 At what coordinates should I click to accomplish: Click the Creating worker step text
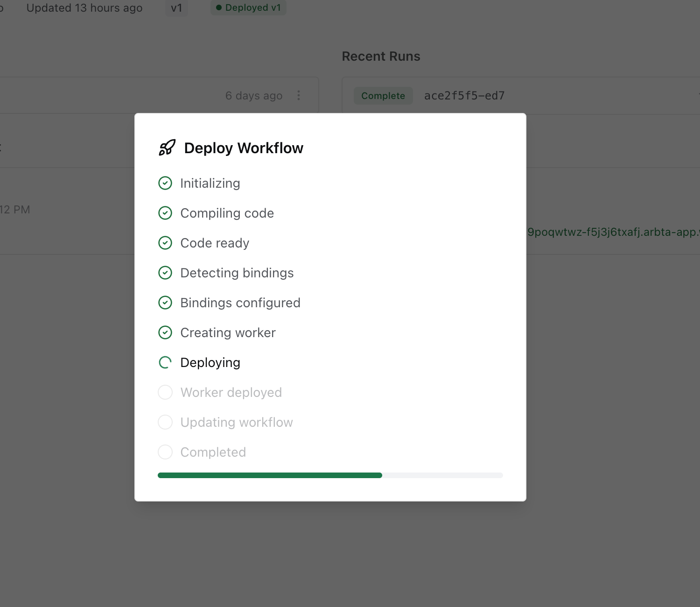[x=228, y=333]
